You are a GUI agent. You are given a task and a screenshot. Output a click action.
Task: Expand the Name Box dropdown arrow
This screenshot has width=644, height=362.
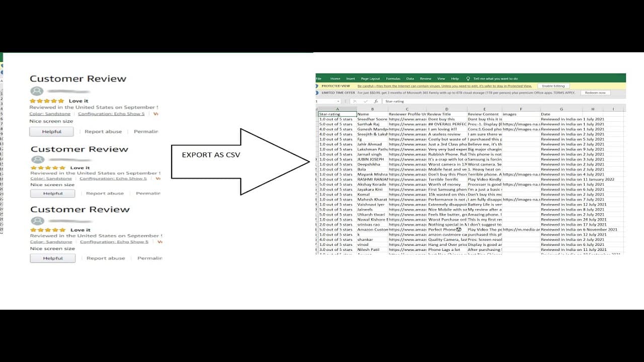(x=339, y=101)
